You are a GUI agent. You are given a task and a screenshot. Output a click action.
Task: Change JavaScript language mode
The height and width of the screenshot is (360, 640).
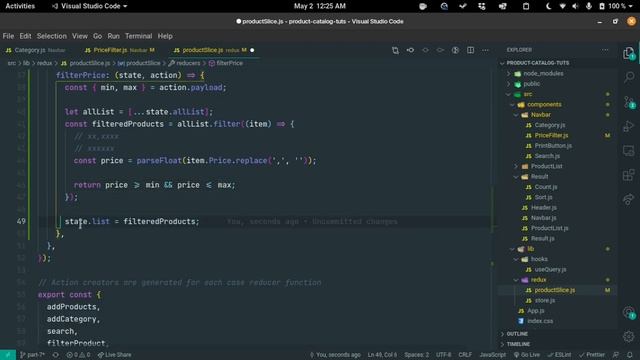[492, 355]
